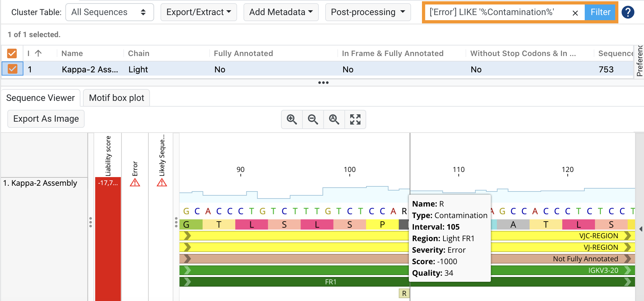Open the Preferences side panel tab
Viewport: 644px width, 301px height.
click(640, 61)
